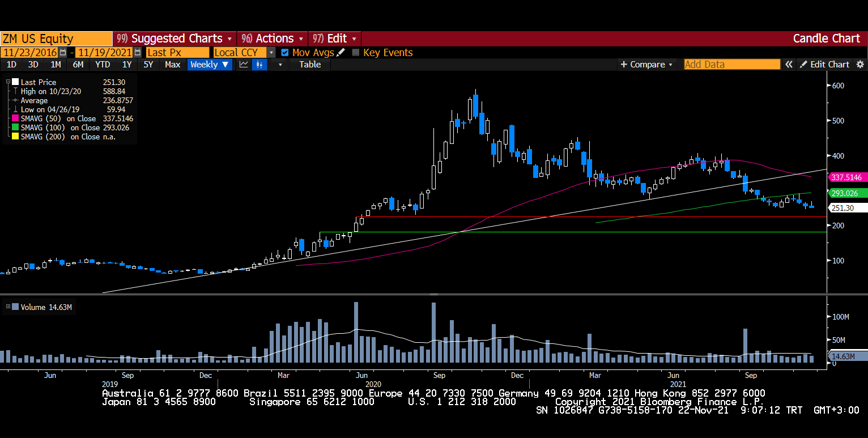This screenshot has width=868, height=438.
Task: Click the SMAVG (100) green swatch
Action: pos(15,127)
